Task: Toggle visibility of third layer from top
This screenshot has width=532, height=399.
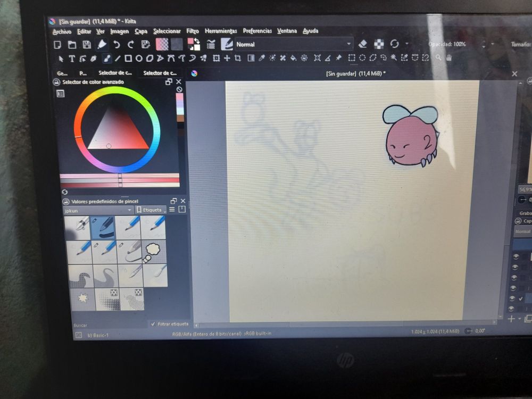Action: (514, 278)
